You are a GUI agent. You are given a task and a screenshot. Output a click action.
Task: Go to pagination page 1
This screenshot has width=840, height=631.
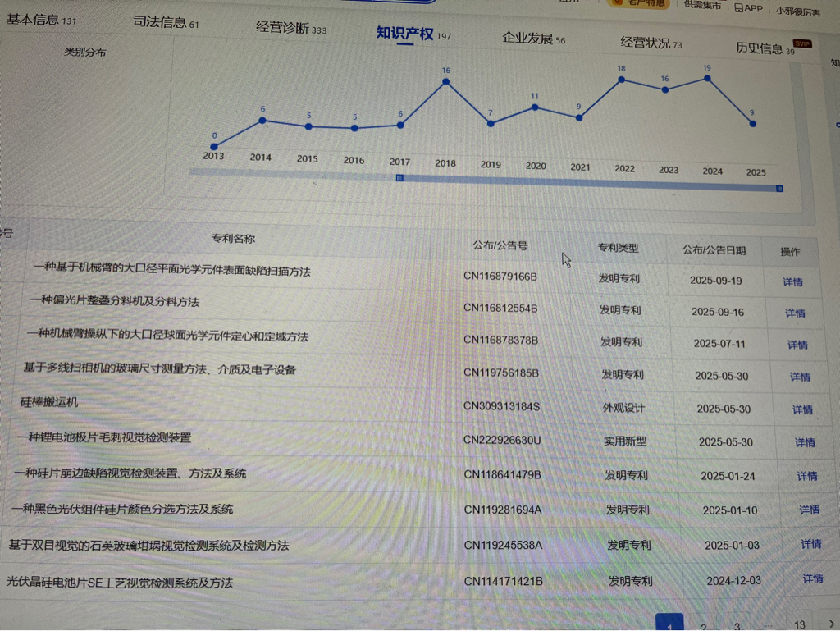[669, 623]
